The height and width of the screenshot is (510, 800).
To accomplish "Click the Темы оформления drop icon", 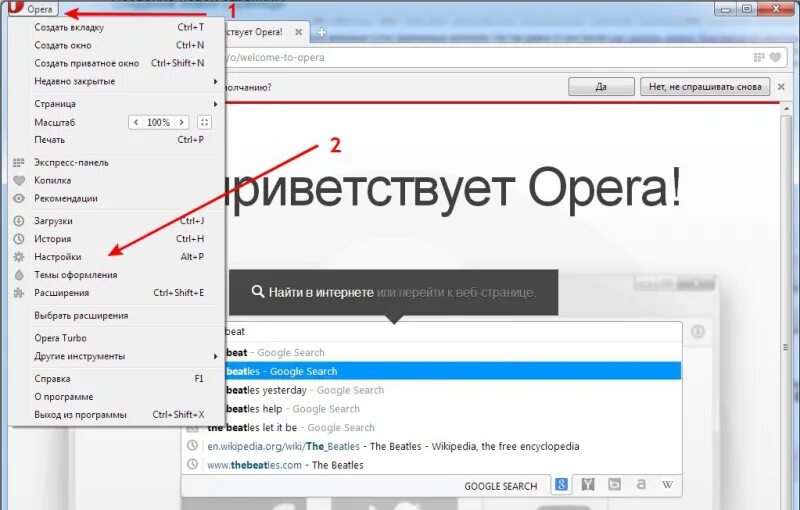I will point(19,275).
